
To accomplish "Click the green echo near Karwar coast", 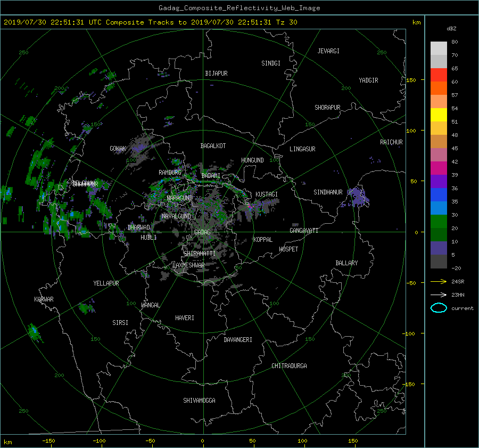I will (35, 333).
